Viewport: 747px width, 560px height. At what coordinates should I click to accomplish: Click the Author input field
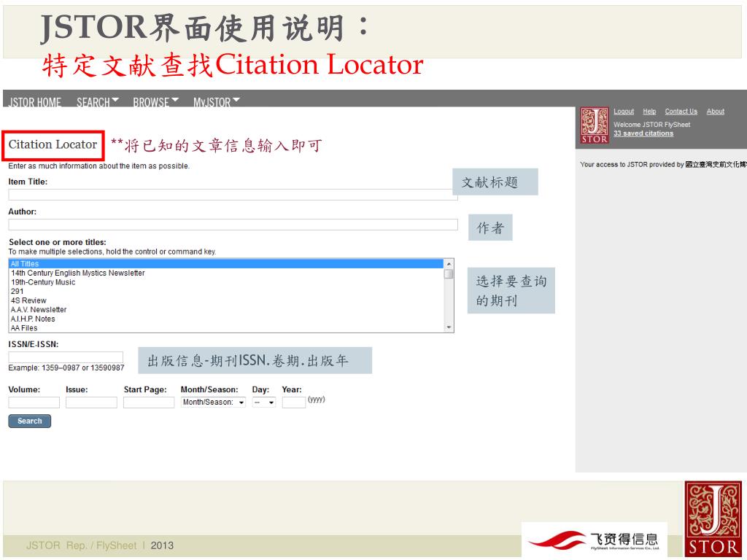tap(233, 225)
